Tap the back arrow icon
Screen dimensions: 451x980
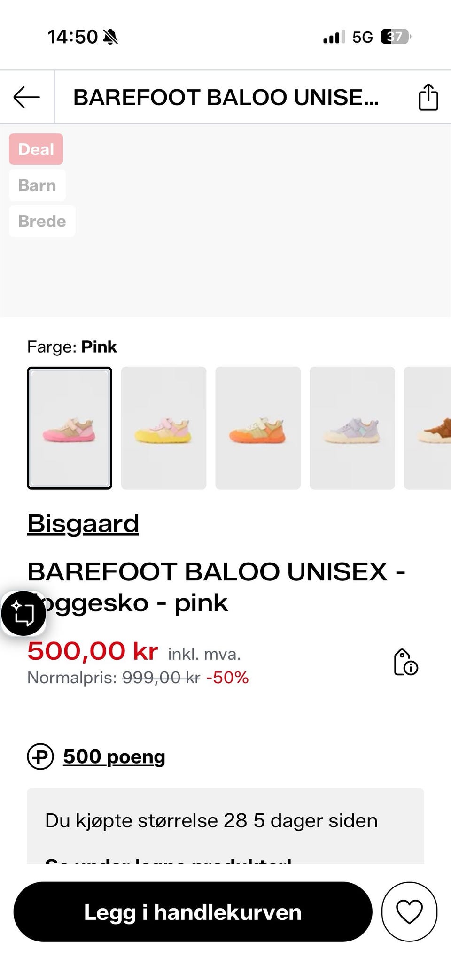point(27,97)
